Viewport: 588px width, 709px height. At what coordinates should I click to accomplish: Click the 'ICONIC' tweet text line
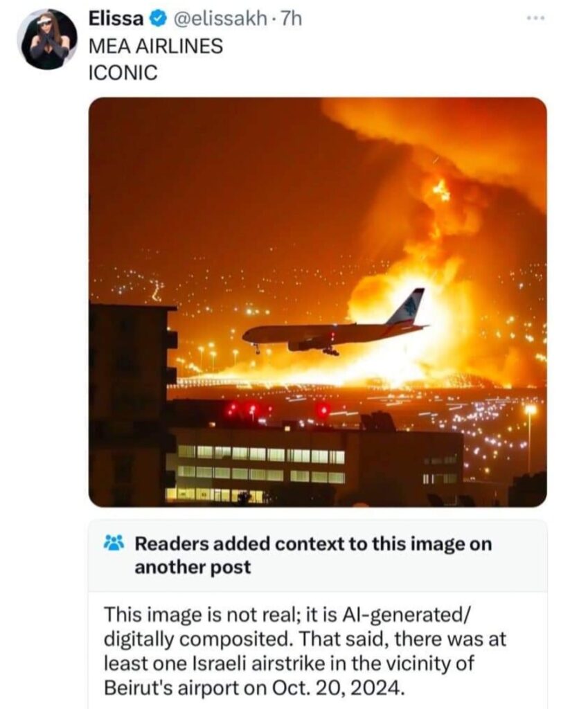[123, 72]
